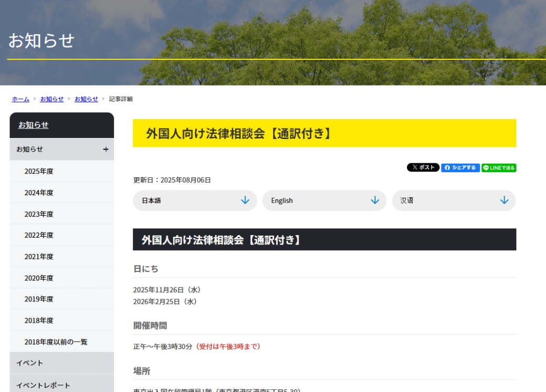
Task: Select 2024年度 in the sidebar
Action: coord(39,193)
